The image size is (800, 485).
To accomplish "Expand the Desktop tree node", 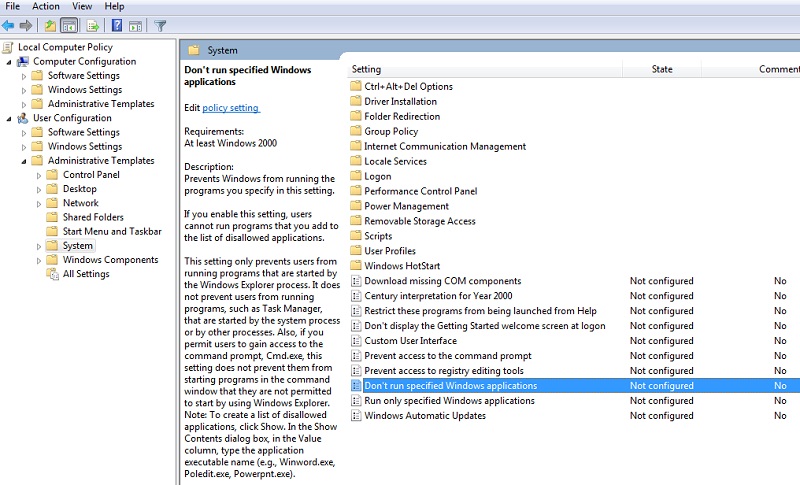I will (x=39, y=190).
